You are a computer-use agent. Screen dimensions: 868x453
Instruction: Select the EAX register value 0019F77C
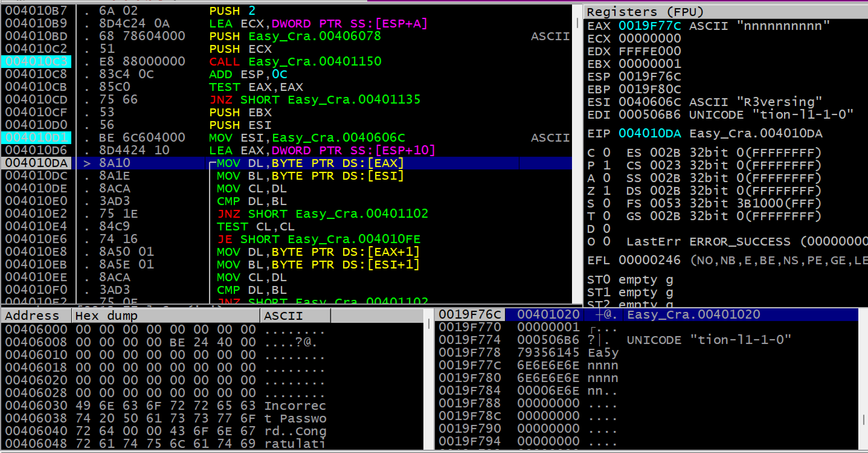(x=649, y=26)
